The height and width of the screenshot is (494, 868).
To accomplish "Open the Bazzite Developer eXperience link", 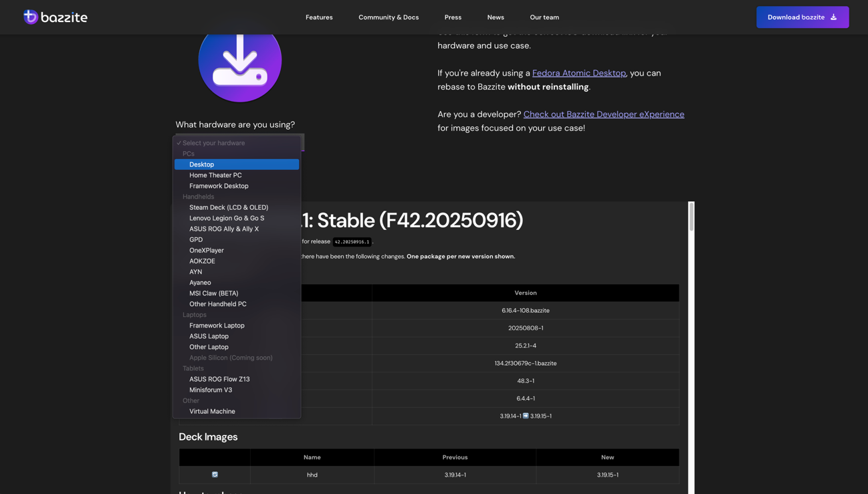I will click(x=604, y=114).
